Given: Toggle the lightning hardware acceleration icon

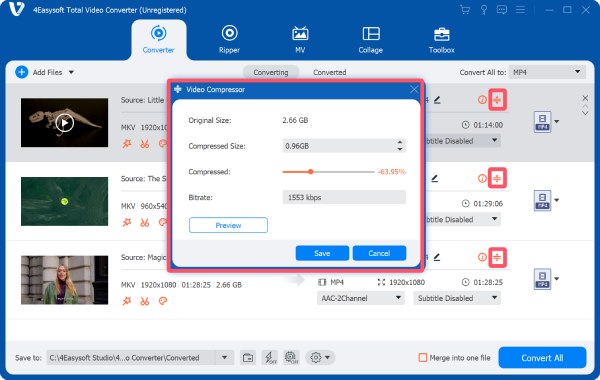Looking at the screenshot, I should pos(270,357).
